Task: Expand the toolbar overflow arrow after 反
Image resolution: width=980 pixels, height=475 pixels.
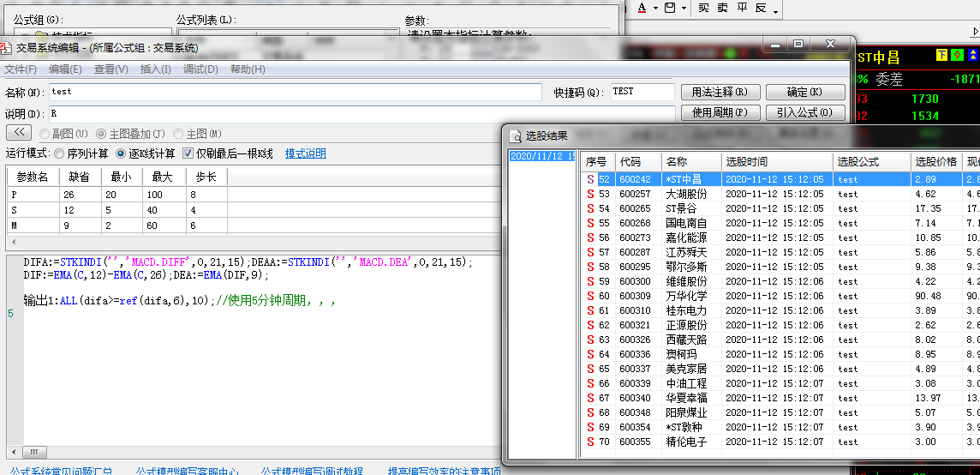Action: (775, 12)
